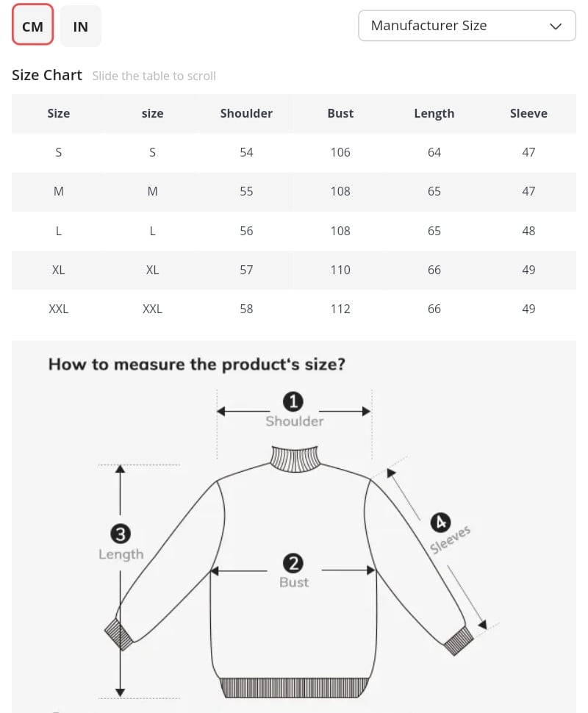Click the number 1 Shoulder marker
The height and width of the screenshot is (713, 588).
pos(293,401)
